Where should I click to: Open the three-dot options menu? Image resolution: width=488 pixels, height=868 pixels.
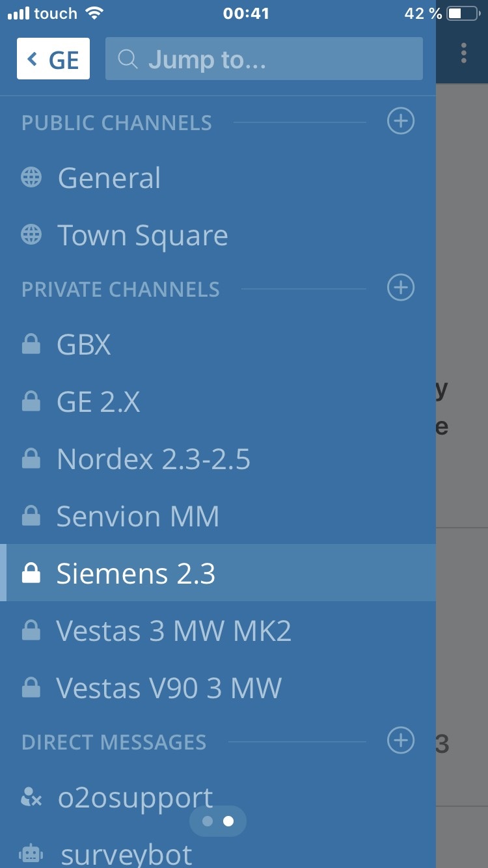(463, 53)
